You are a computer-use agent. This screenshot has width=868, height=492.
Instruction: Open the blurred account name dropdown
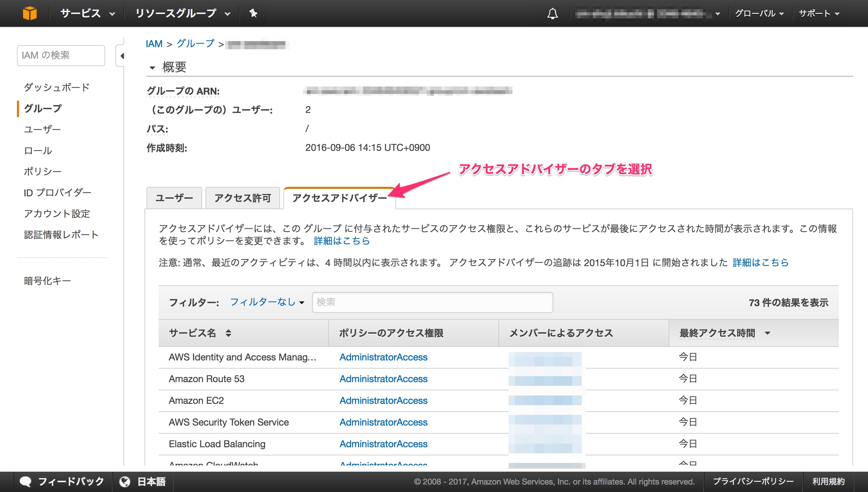click(648, 14)
